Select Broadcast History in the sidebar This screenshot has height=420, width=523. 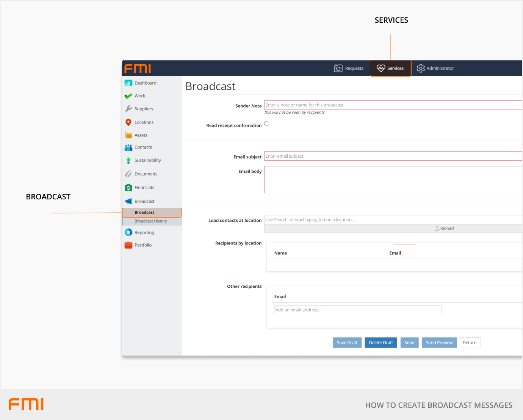[151, 221]
